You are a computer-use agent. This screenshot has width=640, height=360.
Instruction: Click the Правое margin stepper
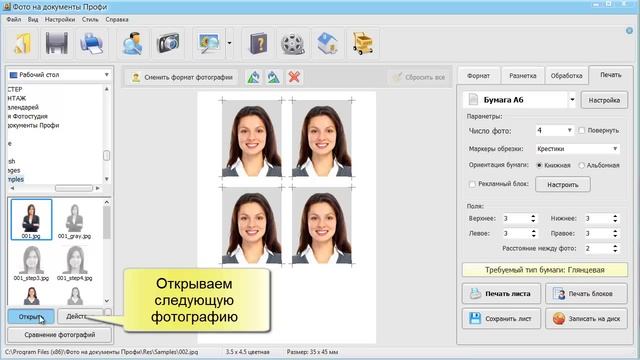pyautogui.click(x=615, y=233)
